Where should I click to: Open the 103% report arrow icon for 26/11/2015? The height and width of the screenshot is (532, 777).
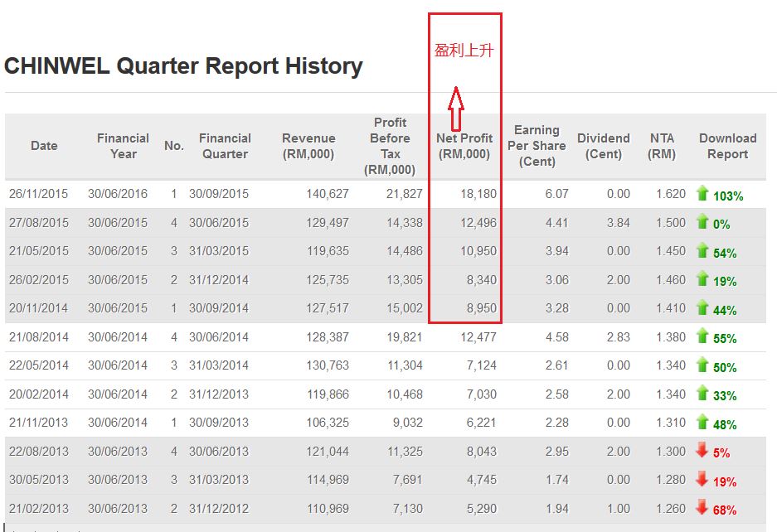point(702,193)
